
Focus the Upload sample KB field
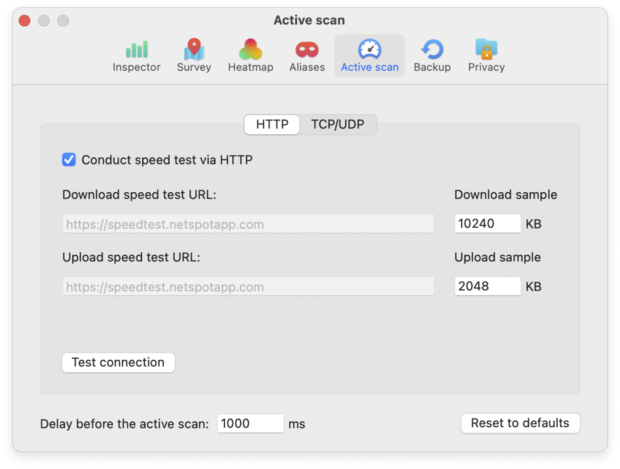point(487,287)
